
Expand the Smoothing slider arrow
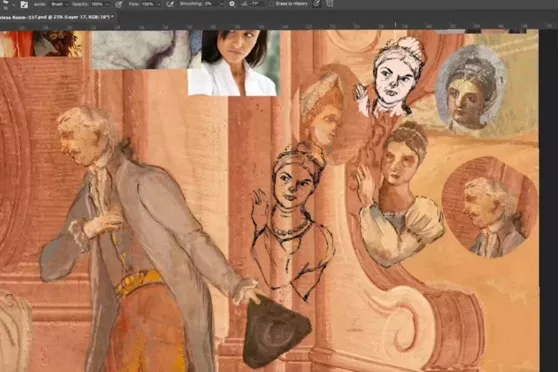tap(221, 4)
